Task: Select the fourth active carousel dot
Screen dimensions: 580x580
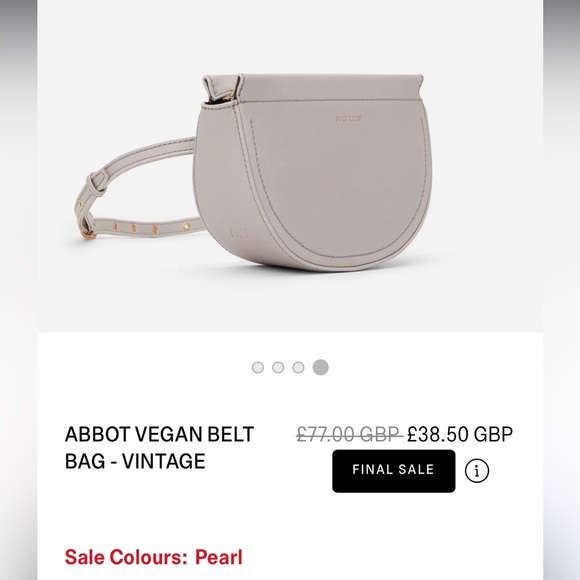Action: pyautogui.click(x=320, y=367)
